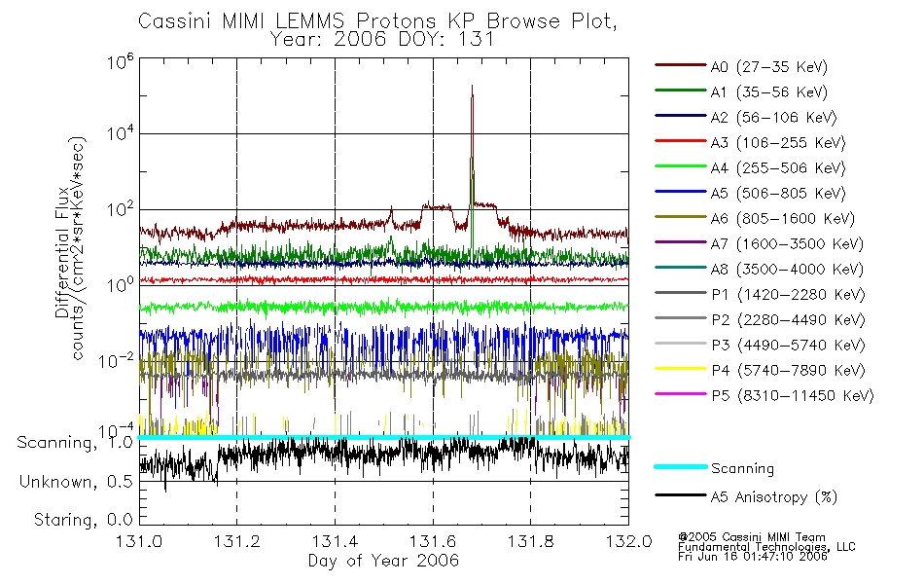The height and width of the screenshot is (584, 924).
Task: Click the A7 (1600-3500 KeV) legend label
Action: 787,244
